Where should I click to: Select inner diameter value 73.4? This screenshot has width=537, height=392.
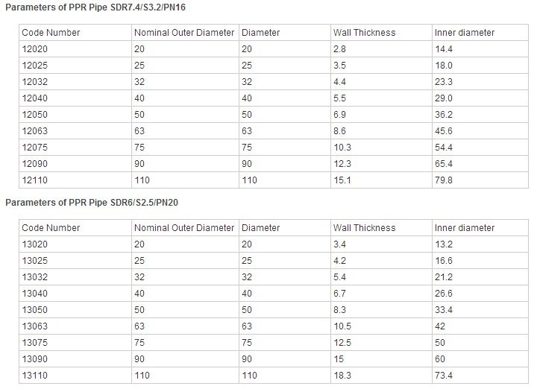444,376
